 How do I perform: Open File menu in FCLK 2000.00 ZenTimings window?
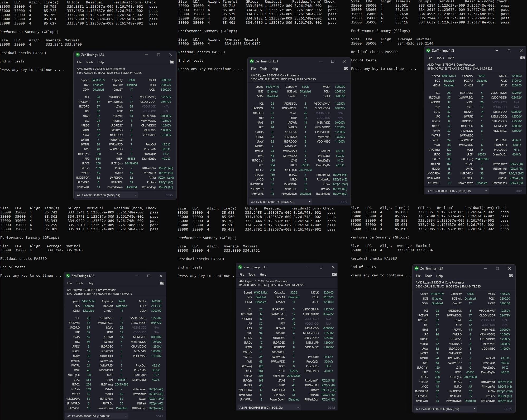pyautogui.click(x=79, y=62)
